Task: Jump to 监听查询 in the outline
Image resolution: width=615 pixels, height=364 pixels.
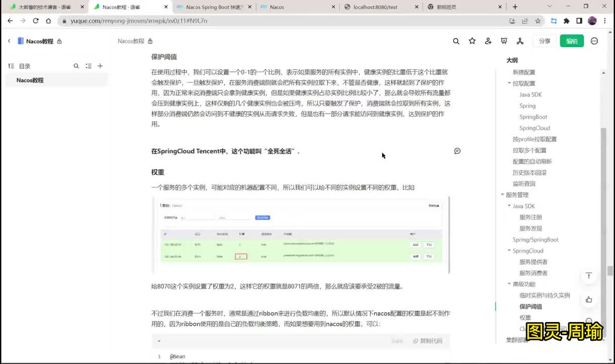Action: 524,184
